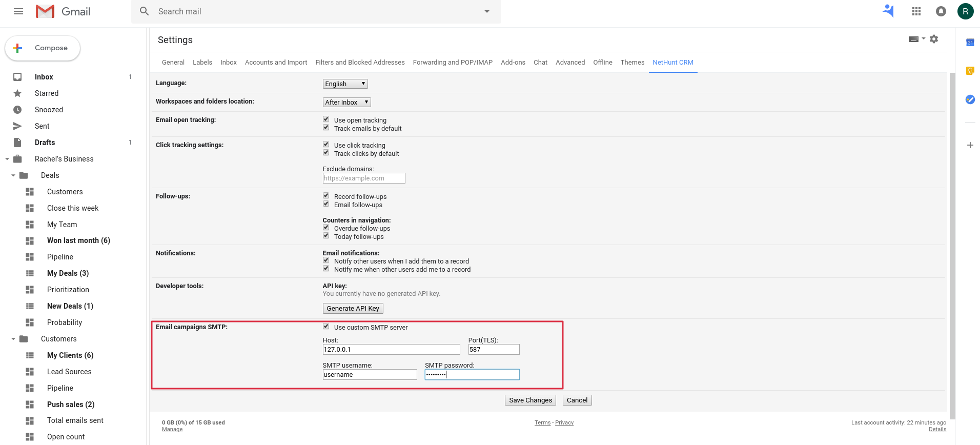Viewport: 980px width, 445px height.
Task: Open the Won last month (6) view
Action: click(x=78, y=240)
